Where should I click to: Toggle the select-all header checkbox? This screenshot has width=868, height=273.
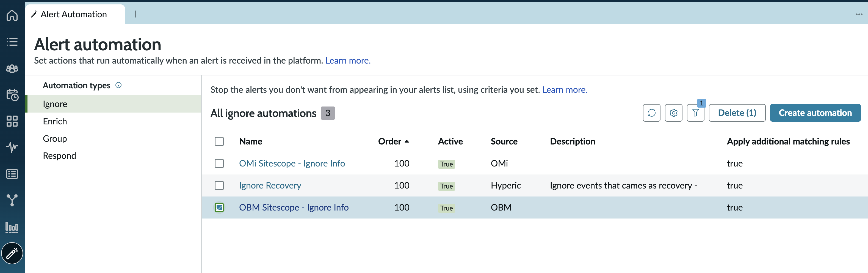[x=219, y=141]
